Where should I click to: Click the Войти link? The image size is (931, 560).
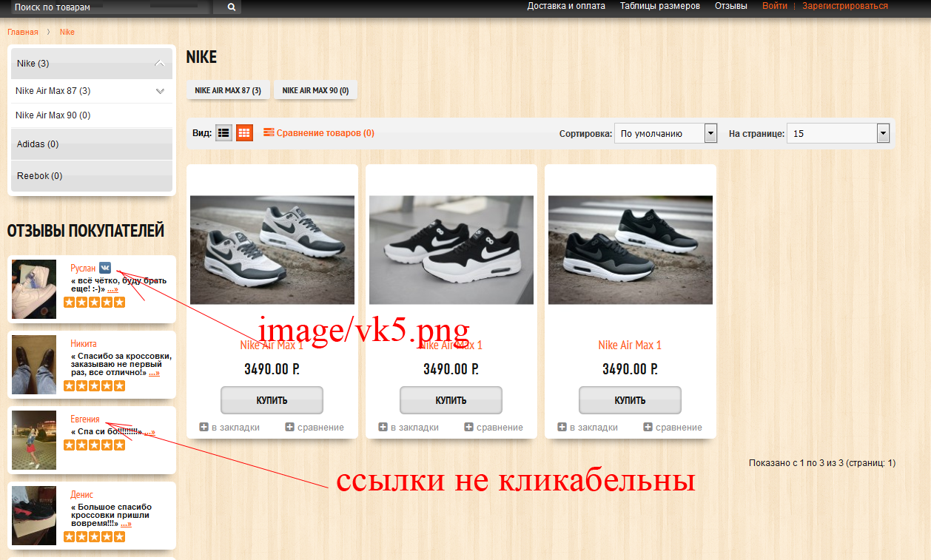(x=775, y=6)
